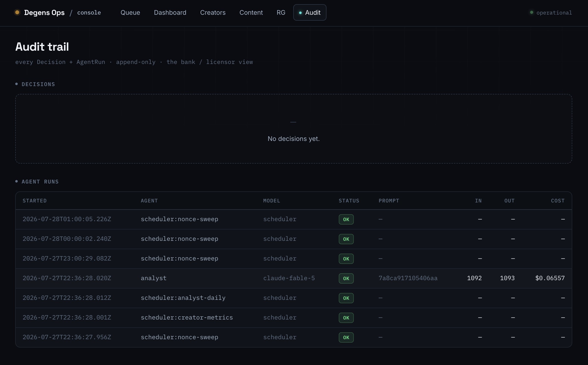The width and height of the screenshot is (588, 365).
Task: Select timestamp 2026-07-27T23:00:29.082Z
Action: (67, 259)
